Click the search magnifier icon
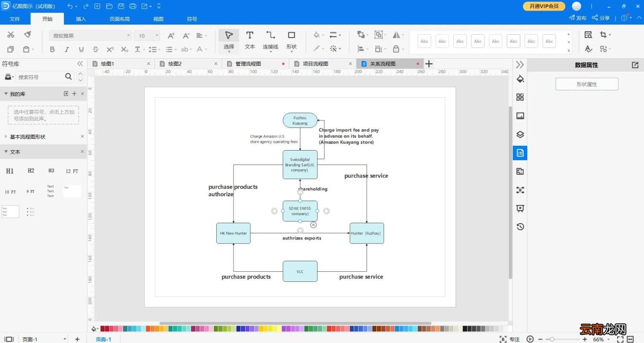Viewport: 644px width, 343px height. (68, 76)
